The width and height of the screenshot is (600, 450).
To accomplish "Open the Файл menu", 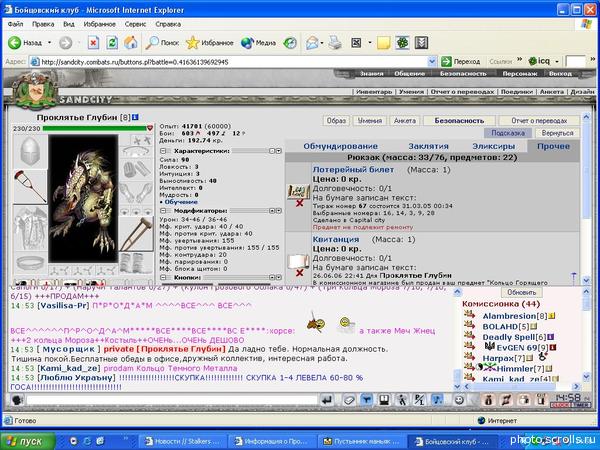I will click(x=16, y=24).
